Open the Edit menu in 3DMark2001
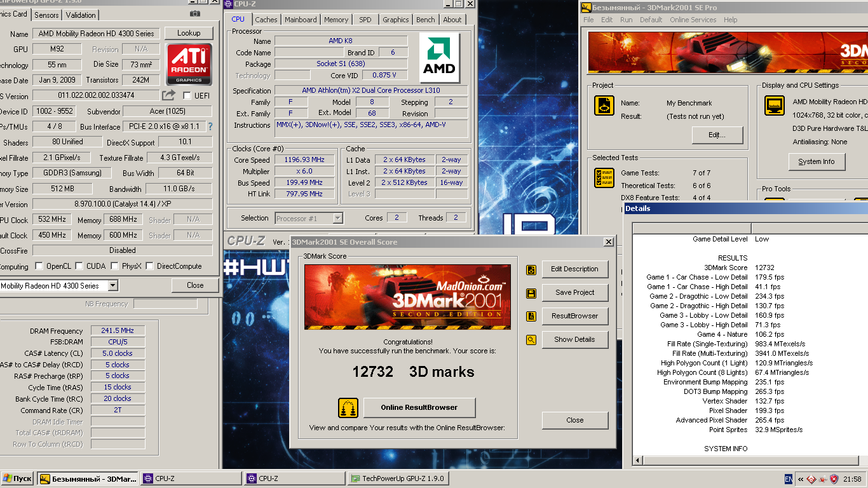 (x=607, y=20)
